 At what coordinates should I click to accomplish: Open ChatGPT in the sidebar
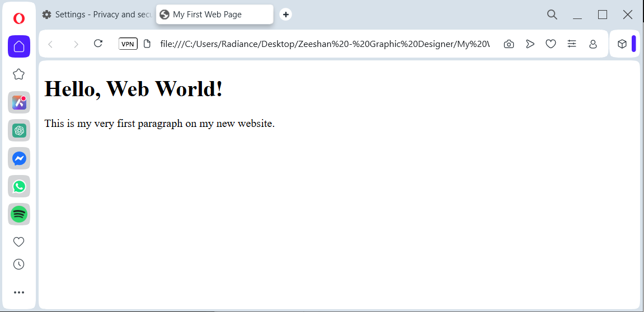tap(19, 130)
